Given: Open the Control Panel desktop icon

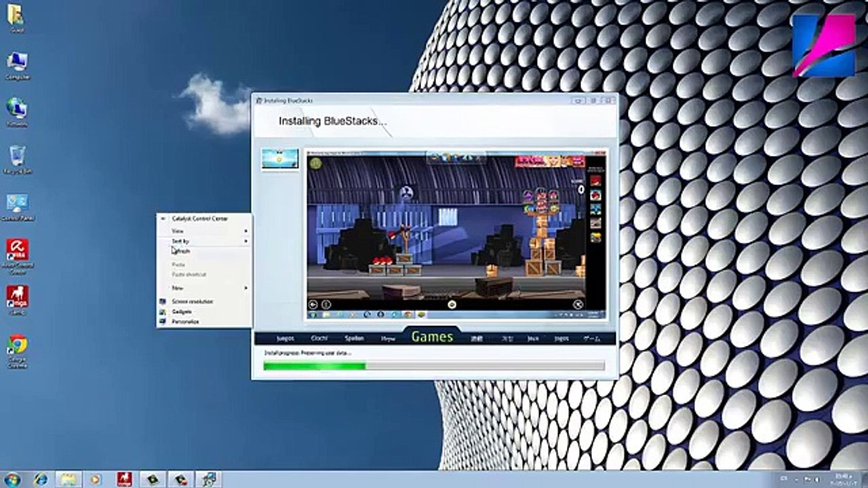Looking at the screenshot, I should [18, 207].
